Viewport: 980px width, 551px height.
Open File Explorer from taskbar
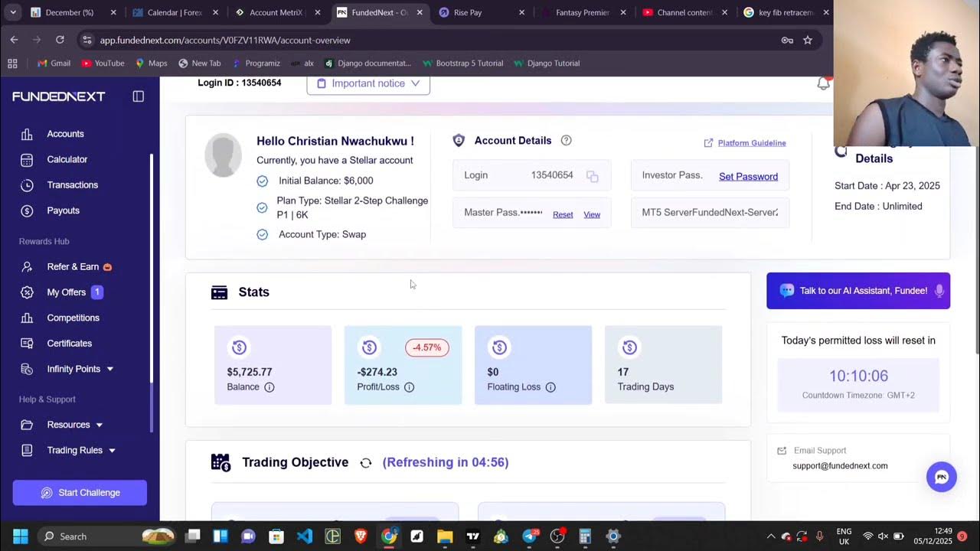445,536
